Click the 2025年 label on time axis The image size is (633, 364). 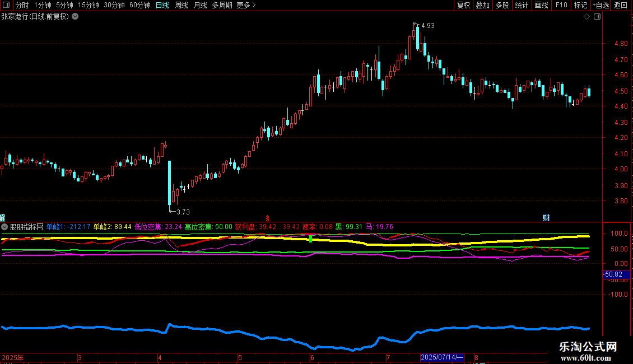13,358
